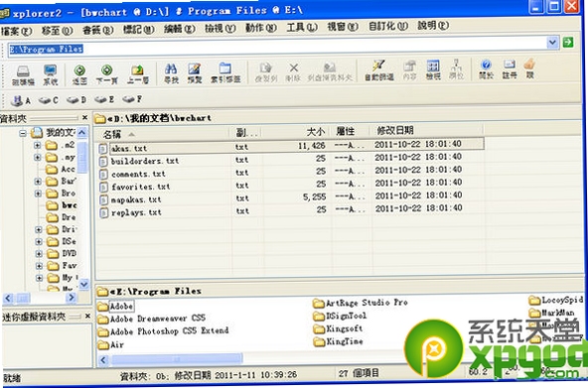
Task: Expand the Bro folder tree node
Action: [x=39, y=194]
